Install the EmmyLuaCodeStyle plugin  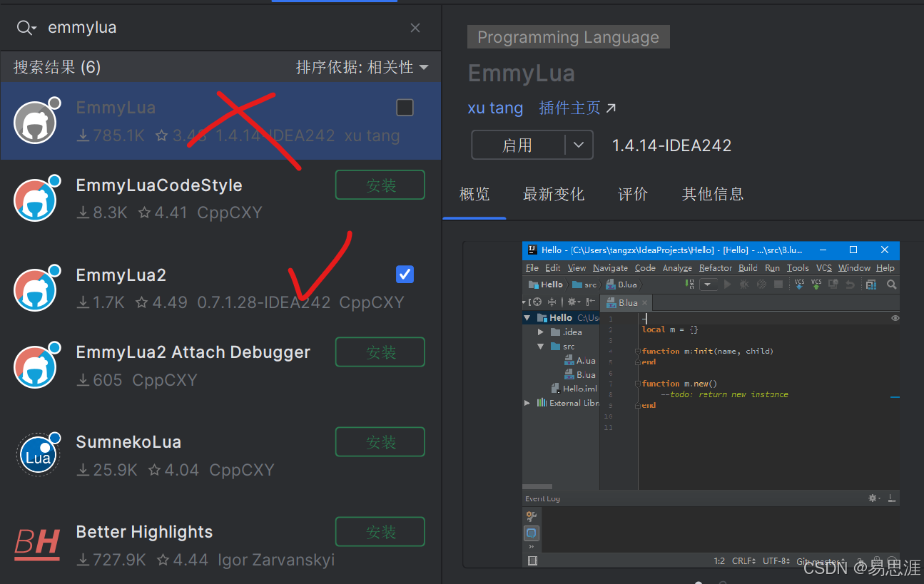click(x=380, y=185)
